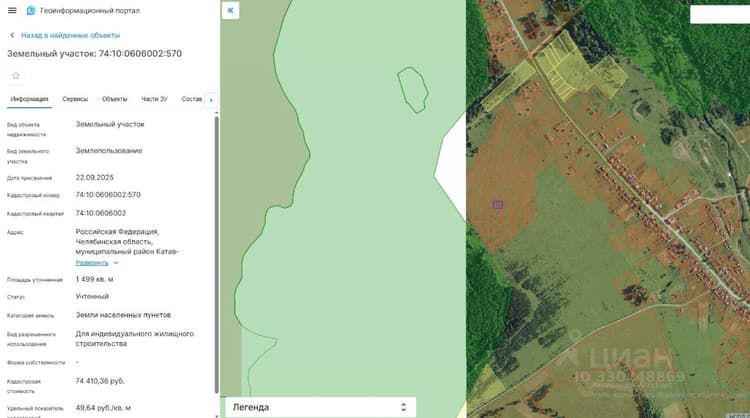The image size is (750, 418).
Task: Select the Земельный участок heading title
Action: [94, 54]
